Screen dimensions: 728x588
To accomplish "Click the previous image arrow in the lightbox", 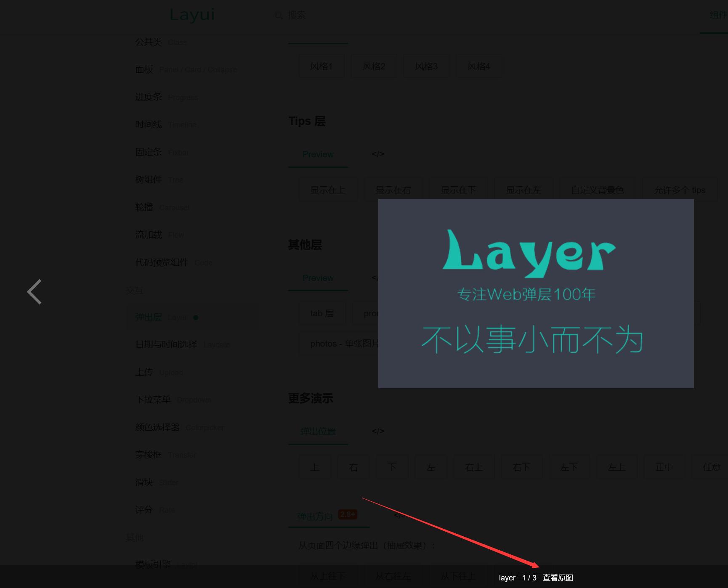I will click(x=35, y=291).
